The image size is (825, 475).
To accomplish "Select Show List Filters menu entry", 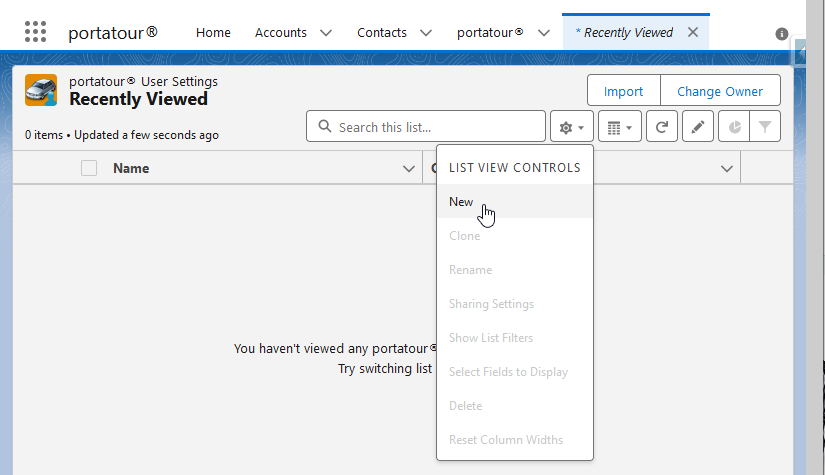I will (x=515, y=338).
